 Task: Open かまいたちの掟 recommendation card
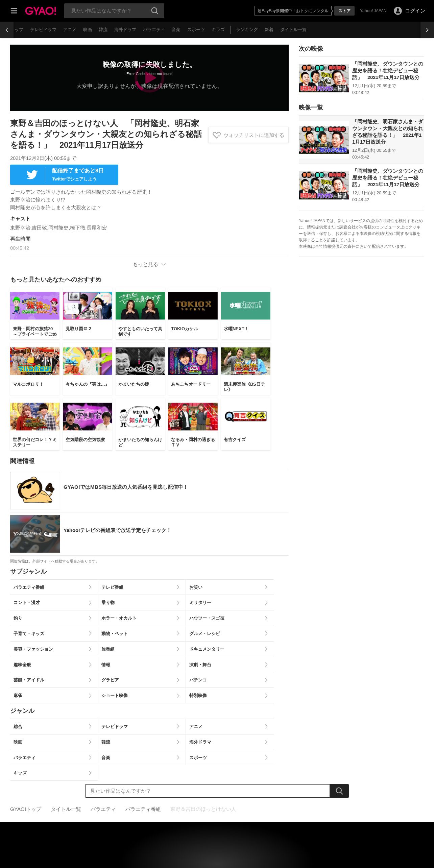point(140,369)
